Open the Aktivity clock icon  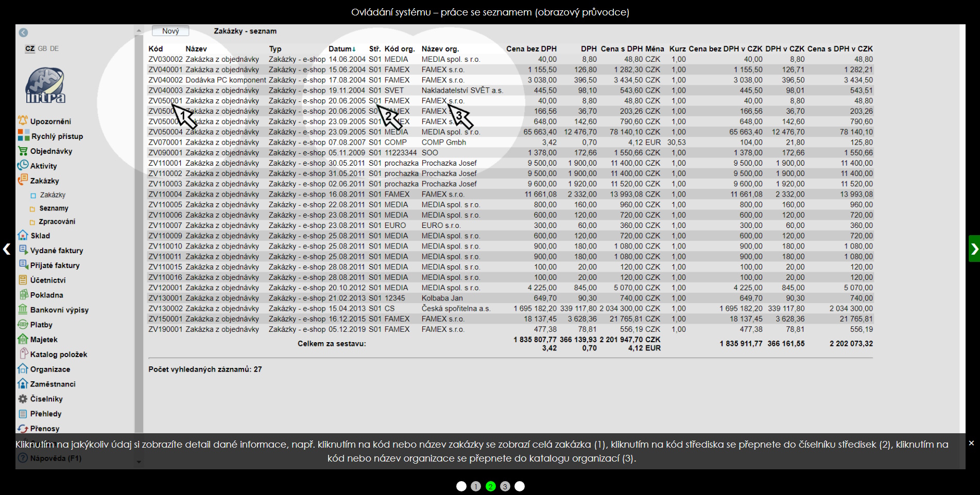point(23,166)
